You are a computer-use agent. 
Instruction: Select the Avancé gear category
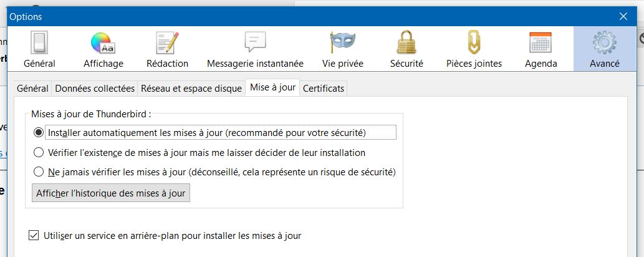(x=604, y=49)
